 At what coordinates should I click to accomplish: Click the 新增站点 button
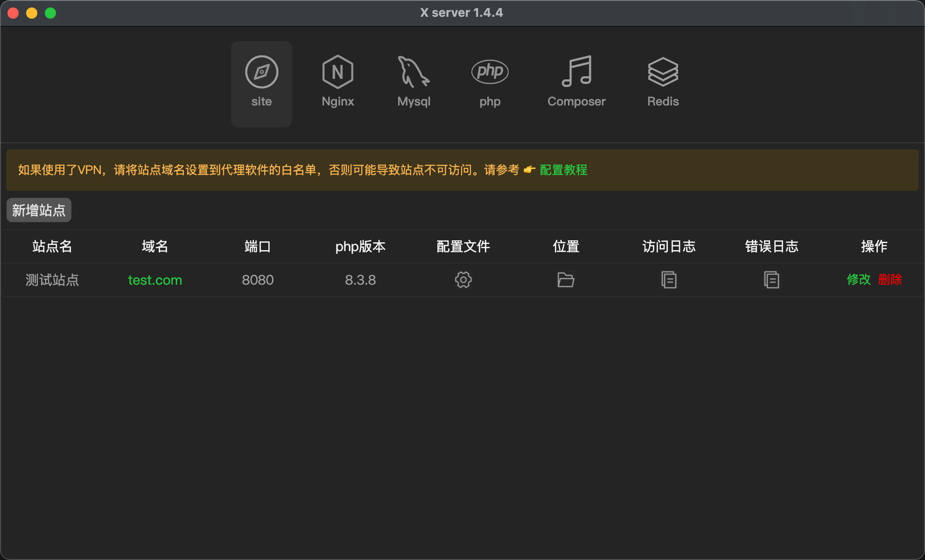[39, 210]
